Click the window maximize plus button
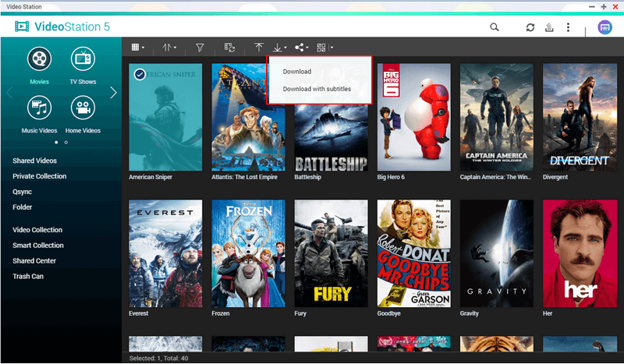The height and width of the screenshot is (364, 624). point(603,7)
